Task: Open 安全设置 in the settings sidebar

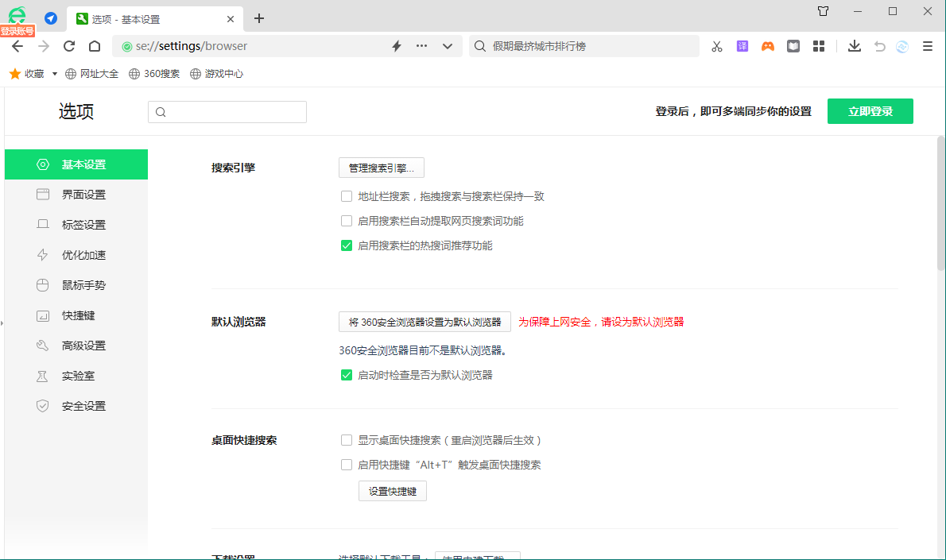Action: (x=83, y=406)
